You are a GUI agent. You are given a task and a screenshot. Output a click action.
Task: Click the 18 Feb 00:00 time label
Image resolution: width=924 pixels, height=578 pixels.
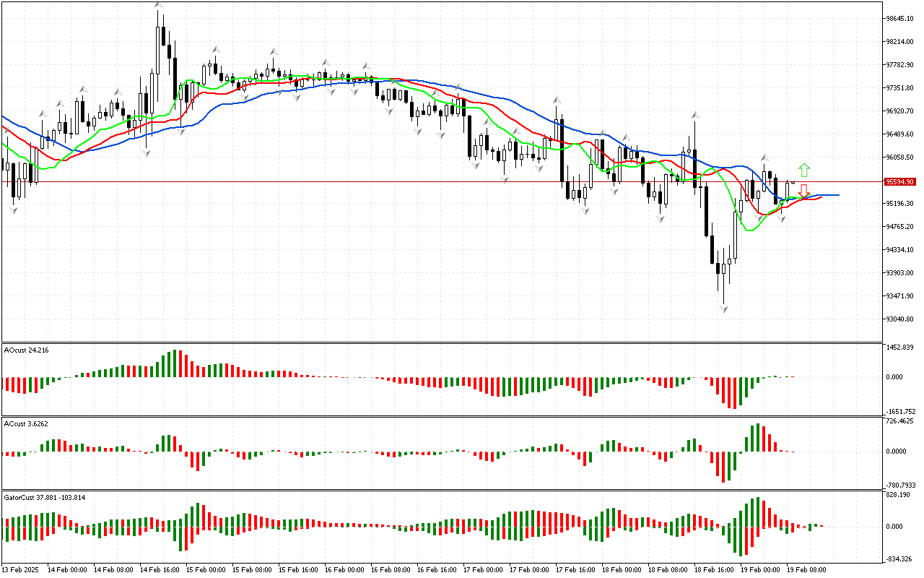coord(622,570)
